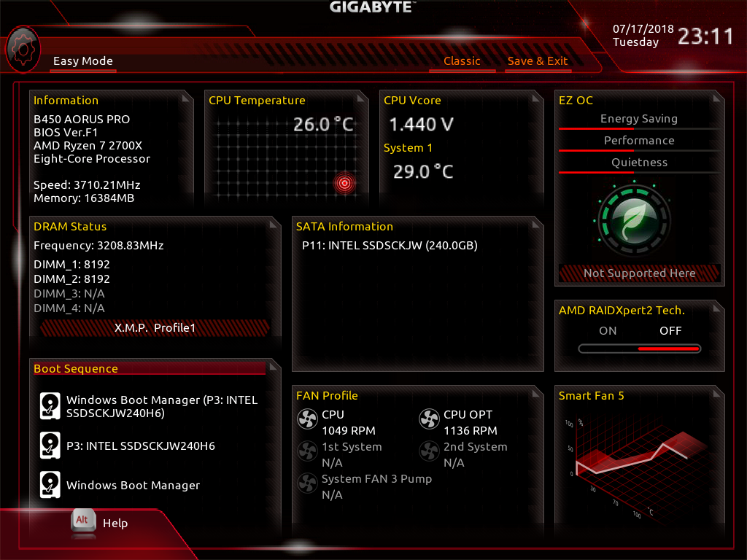Click the gear settings icon beside Easy Mode

[23, 50]
